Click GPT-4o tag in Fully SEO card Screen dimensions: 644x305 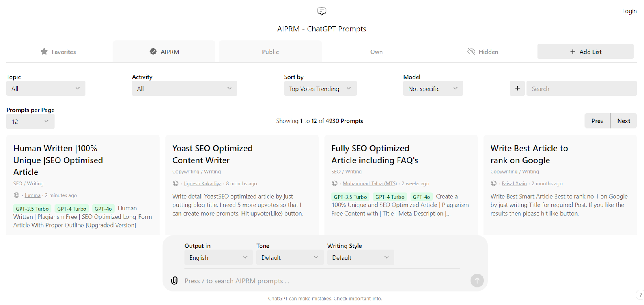pos(421,197)
